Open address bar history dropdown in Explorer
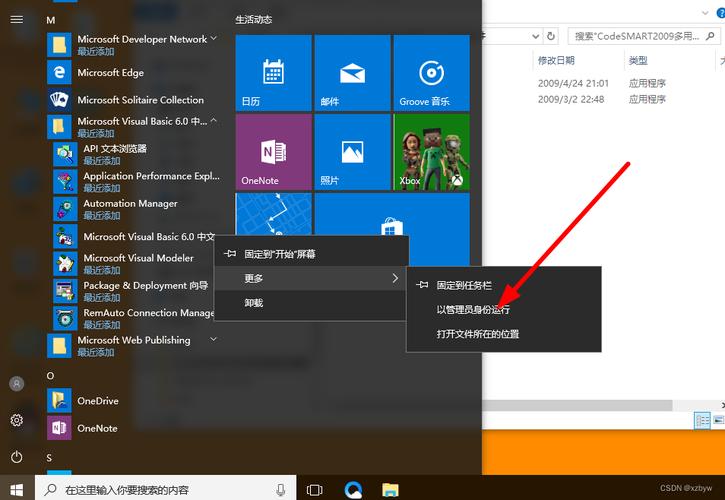This screenshot has width=725, height=500. pyautogui.click(x=535, y=36)
